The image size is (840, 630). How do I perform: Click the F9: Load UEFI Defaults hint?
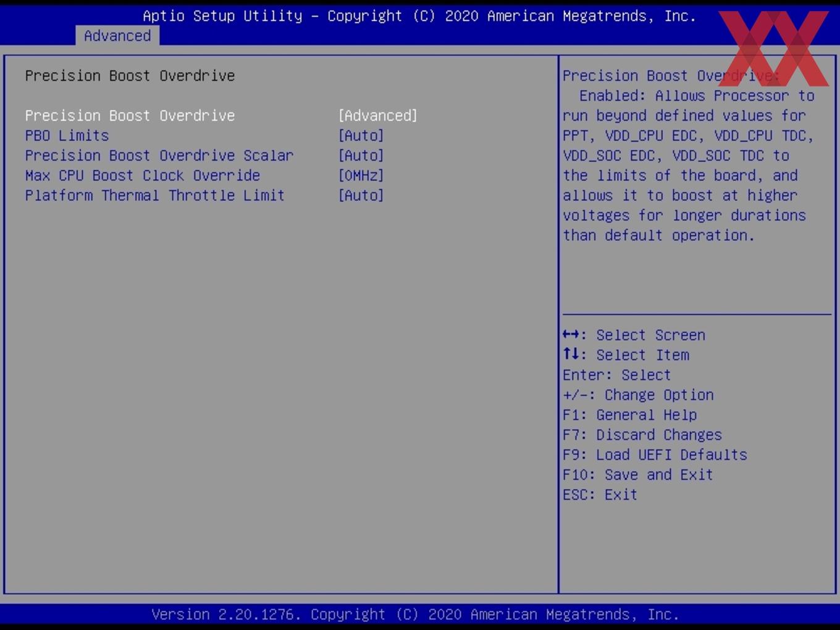click(655, 455)
